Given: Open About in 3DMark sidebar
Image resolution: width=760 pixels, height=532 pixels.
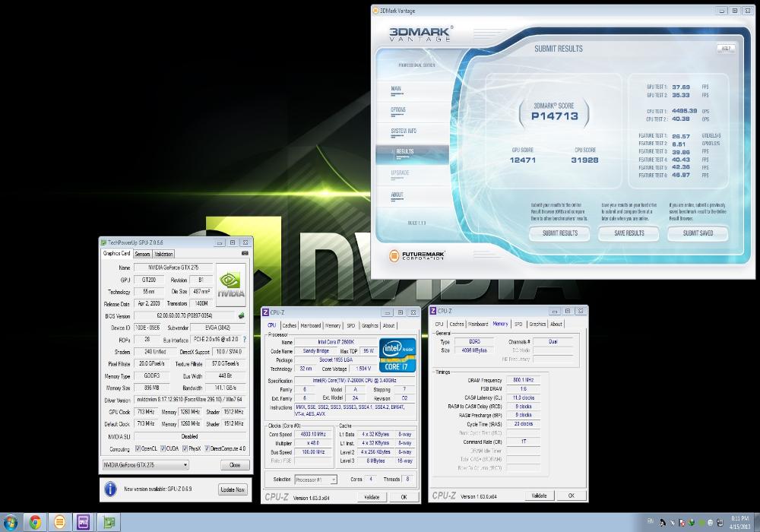Looking at the screenshot, I should tap(397, 195).
